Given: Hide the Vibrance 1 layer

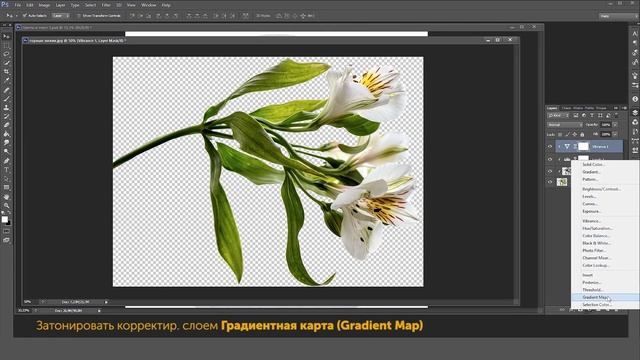Looking at the screenshot, I should tap(550, 147).
